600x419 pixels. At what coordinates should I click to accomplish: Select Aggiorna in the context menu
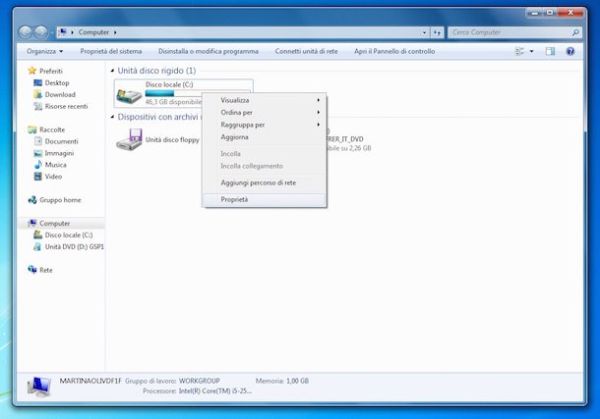(235, 137)
